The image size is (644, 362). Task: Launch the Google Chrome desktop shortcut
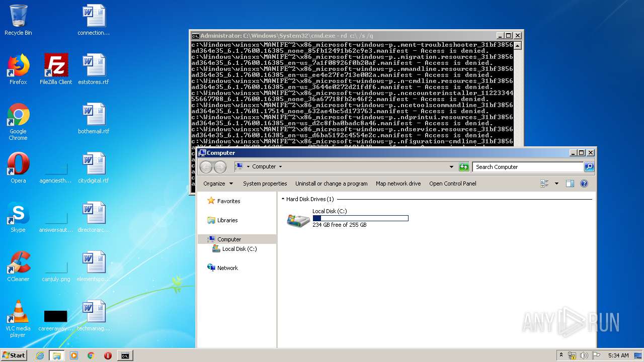(x=18, y=122)
